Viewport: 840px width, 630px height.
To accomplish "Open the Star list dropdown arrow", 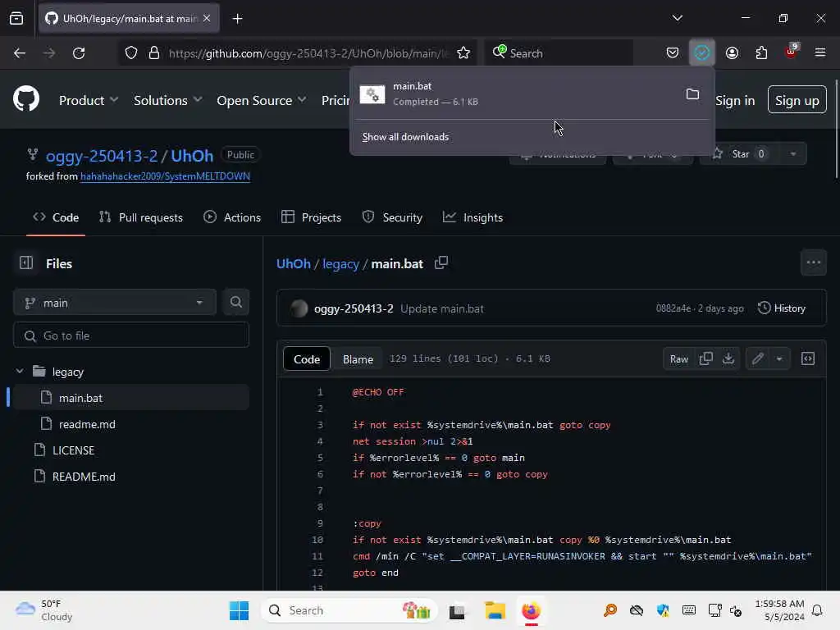I will [793, 153].
